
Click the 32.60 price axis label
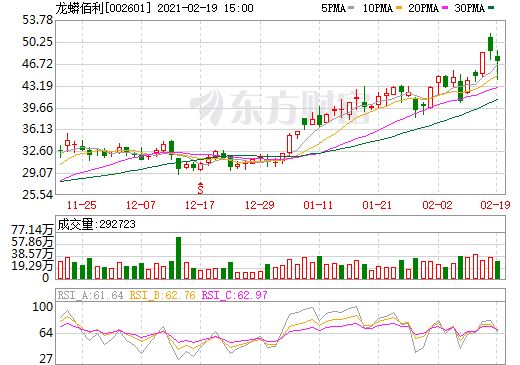38,151
